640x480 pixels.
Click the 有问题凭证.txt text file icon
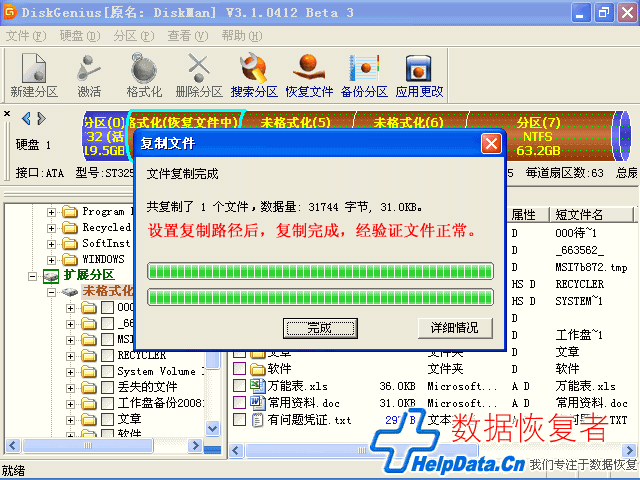click(x=257, y=420)
